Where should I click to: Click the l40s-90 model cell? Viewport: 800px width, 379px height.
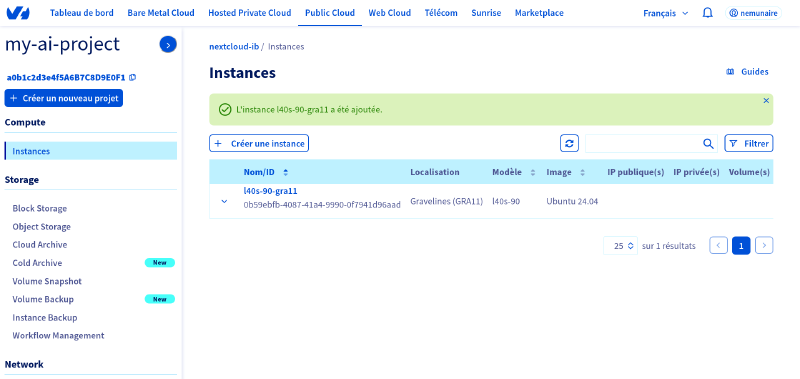[x=506, y=201]
